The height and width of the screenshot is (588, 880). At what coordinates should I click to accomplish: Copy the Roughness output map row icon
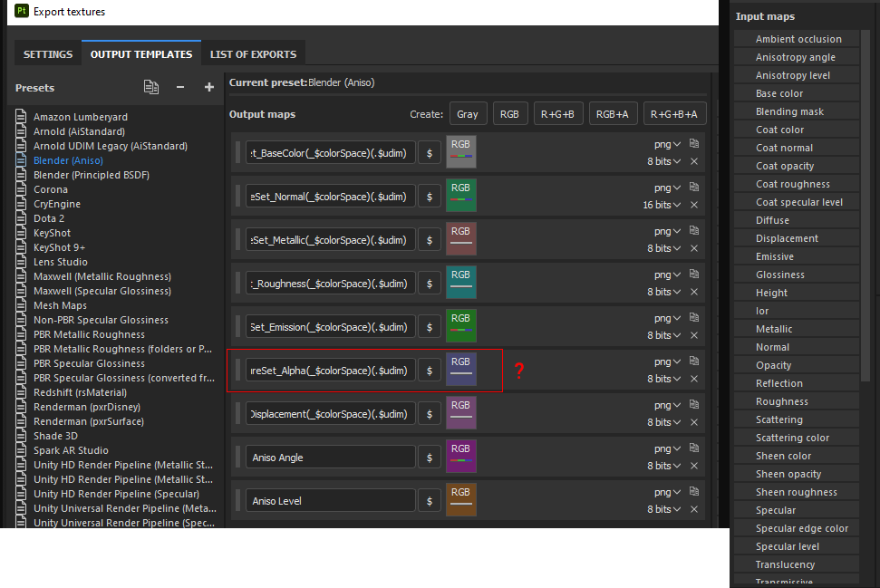[694, 274]
